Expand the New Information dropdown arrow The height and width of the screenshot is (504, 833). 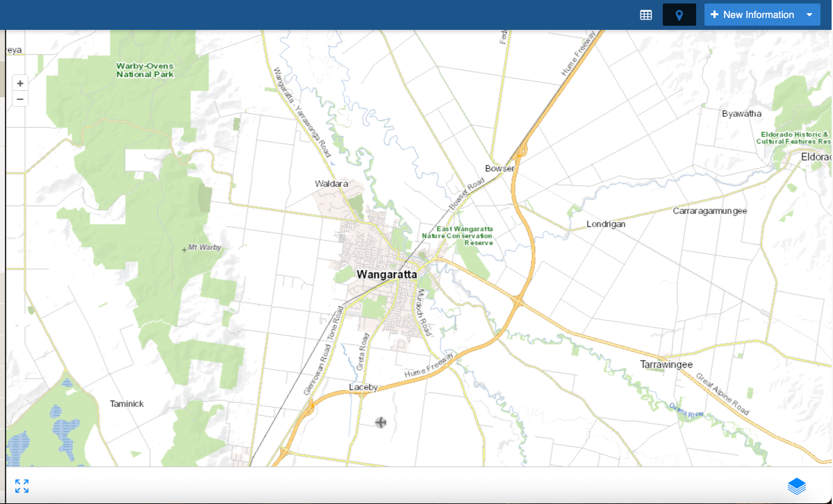click(809, 15)
